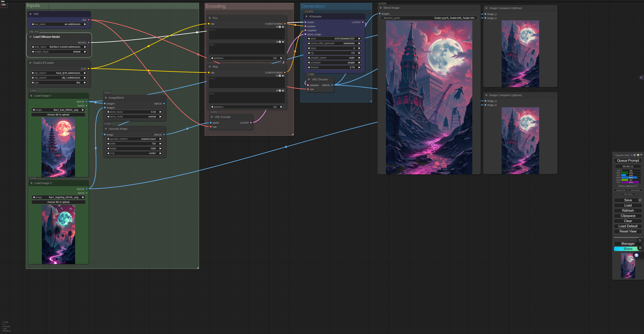Click the image feed icon in queue panel

point(638,155)
